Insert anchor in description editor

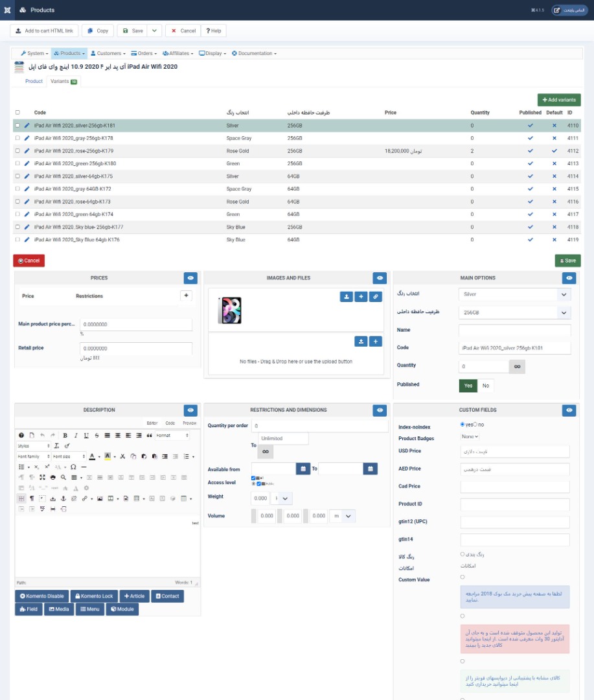pos(63,498)
